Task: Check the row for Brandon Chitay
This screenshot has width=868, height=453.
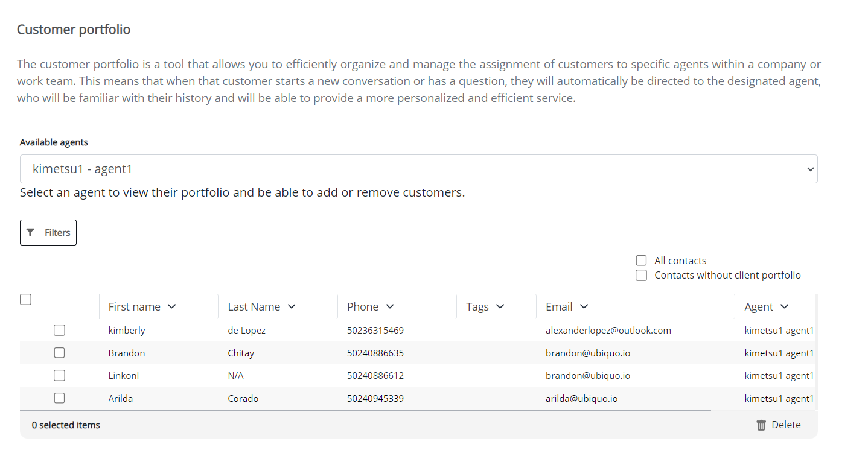Action: [x=59, y=353]
